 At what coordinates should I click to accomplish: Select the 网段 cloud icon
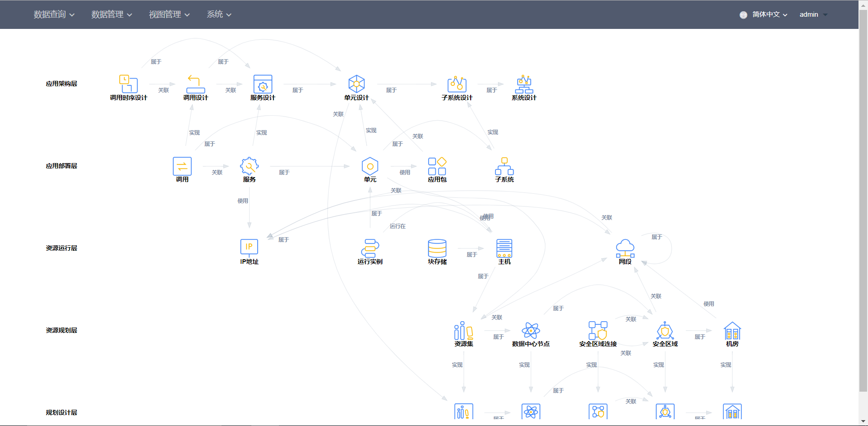click(625, 248)
